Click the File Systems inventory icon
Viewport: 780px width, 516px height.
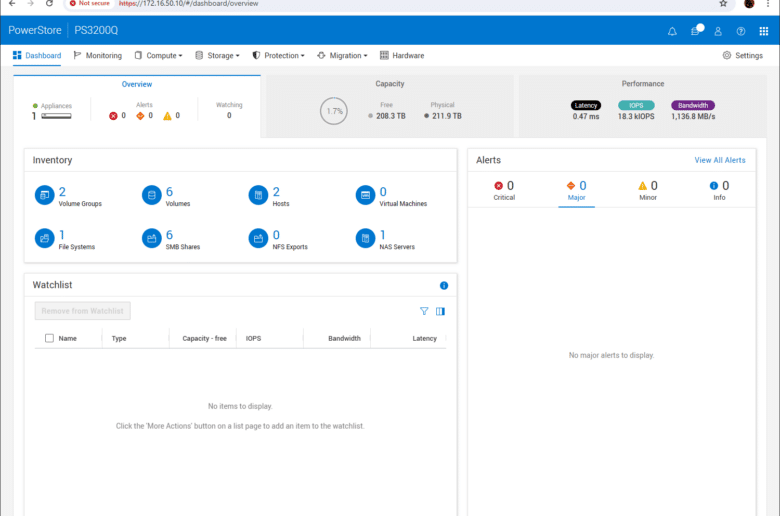[x=44, y=238]
